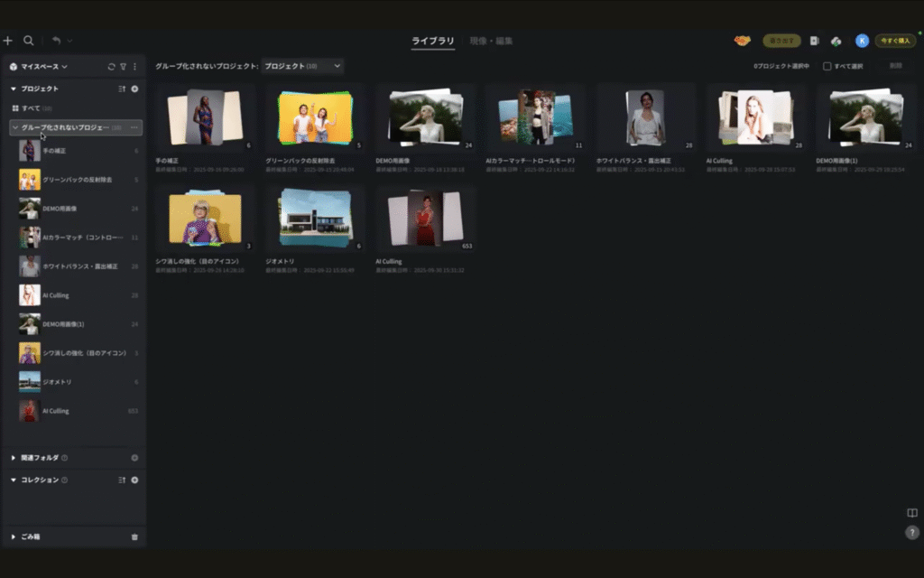Add new project with プロジェクト plus icon
Viewport: 924px width, 578px height.
coord(134,89)
